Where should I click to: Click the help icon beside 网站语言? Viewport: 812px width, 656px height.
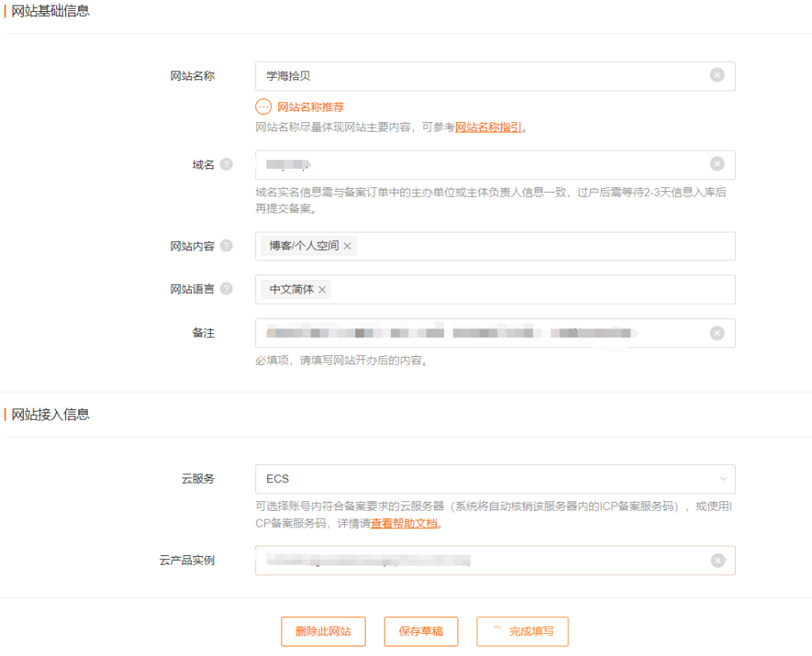pos(227,289)
